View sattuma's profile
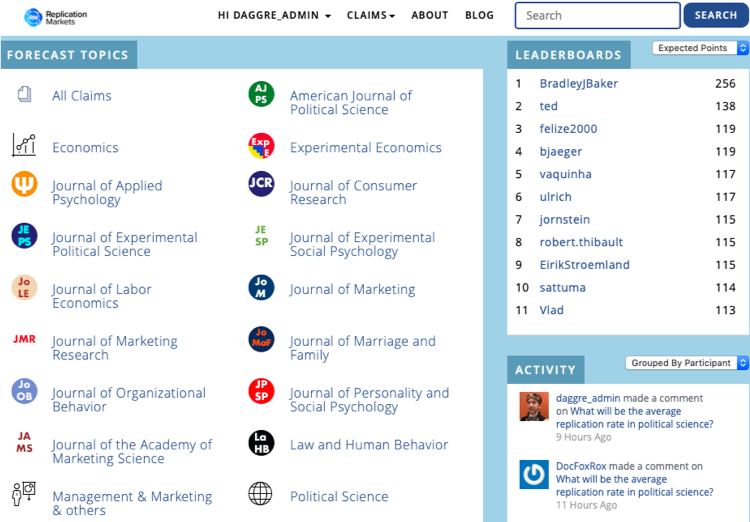This screenshot has height=522, width=750. point(562,288)
